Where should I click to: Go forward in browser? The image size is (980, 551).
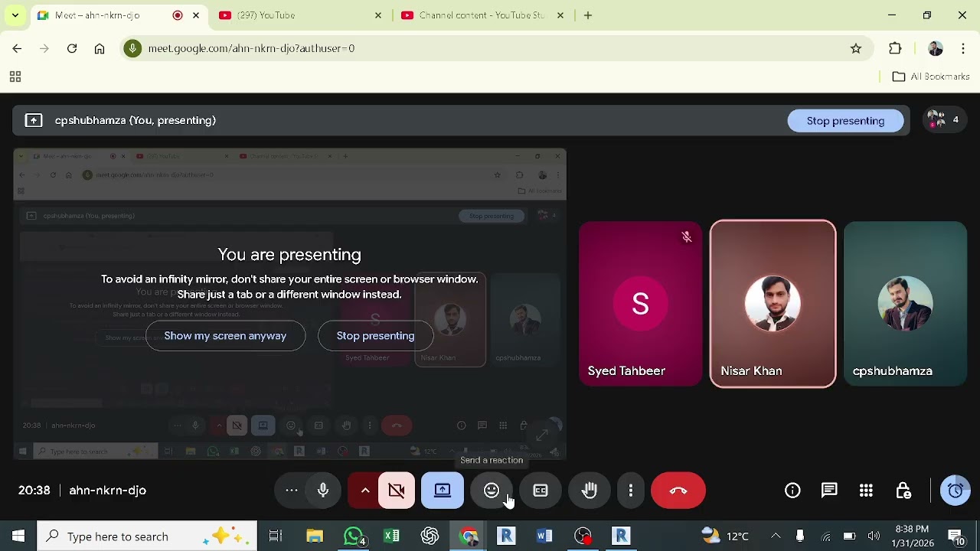click(x=44, y=48)
